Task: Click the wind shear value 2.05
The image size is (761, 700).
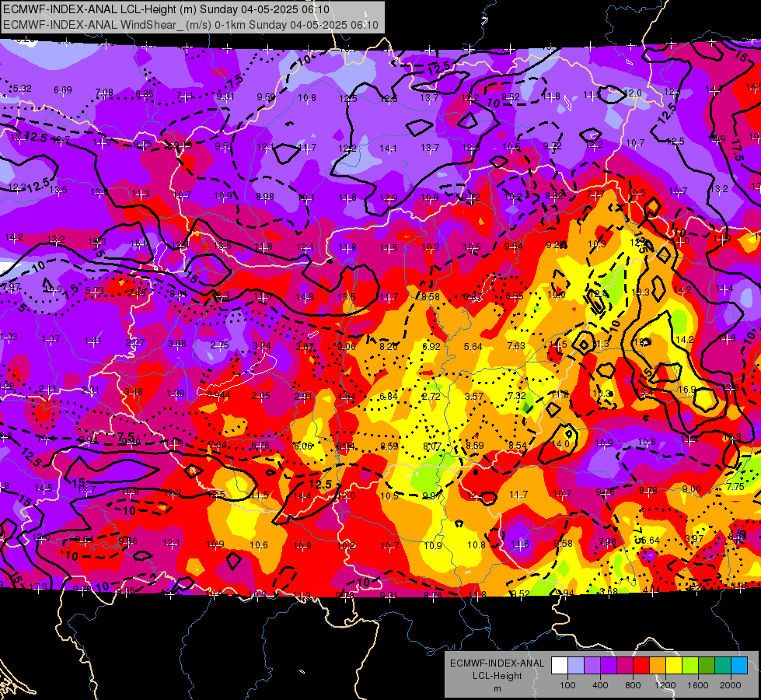Action: pos(260,396)
